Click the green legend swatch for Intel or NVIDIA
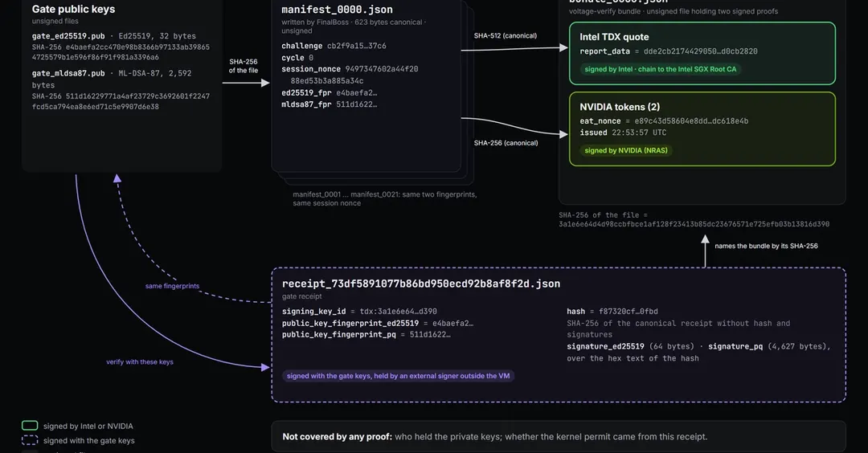The height and width of the screenshot is (453, 868). click(30, 426)
